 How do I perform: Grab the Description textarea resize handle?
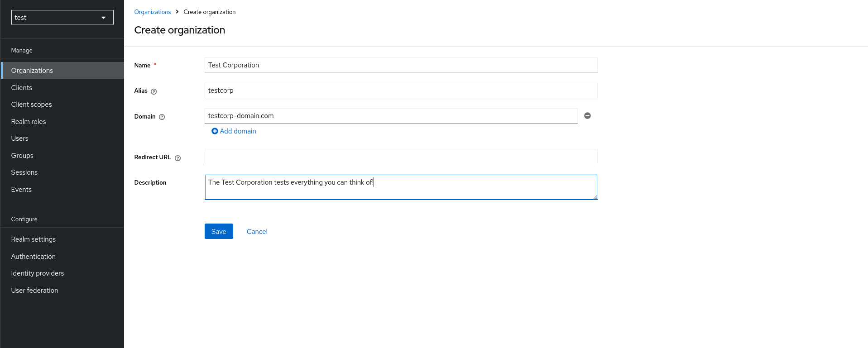click(x=595, y=197)
